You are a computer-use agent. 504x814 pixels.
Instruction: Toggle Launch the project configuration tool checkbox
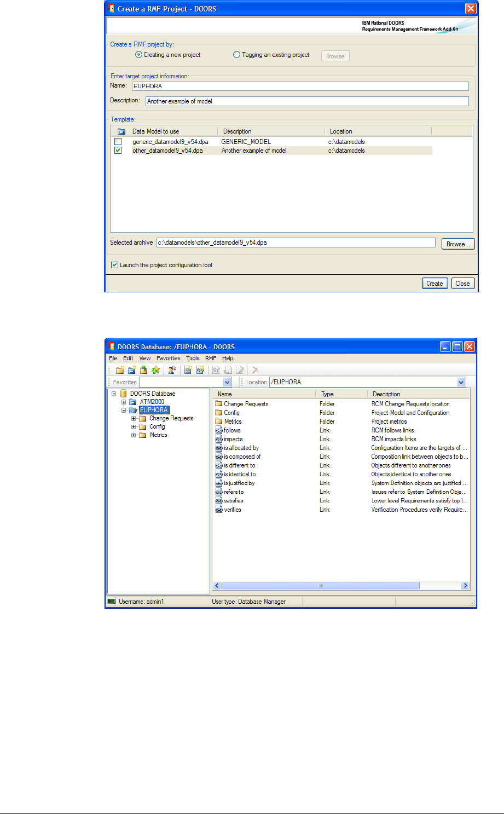click(x=114, y=265)
